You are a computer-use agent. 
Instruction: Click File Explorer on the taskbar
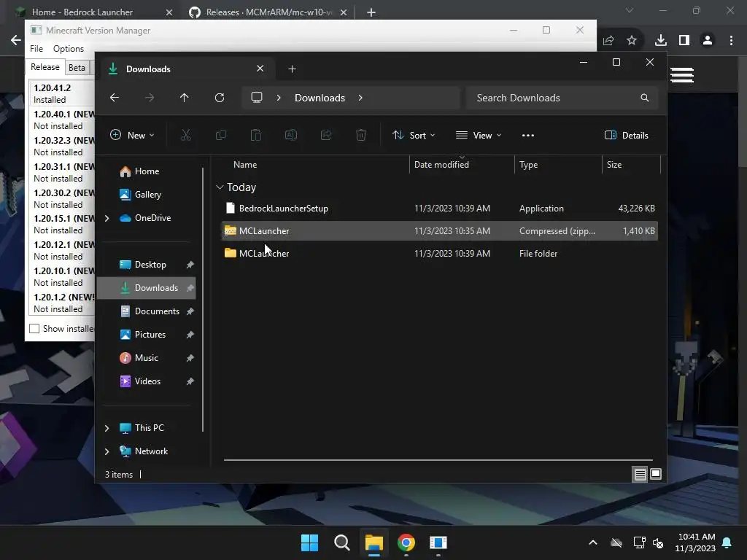point(374,542)
